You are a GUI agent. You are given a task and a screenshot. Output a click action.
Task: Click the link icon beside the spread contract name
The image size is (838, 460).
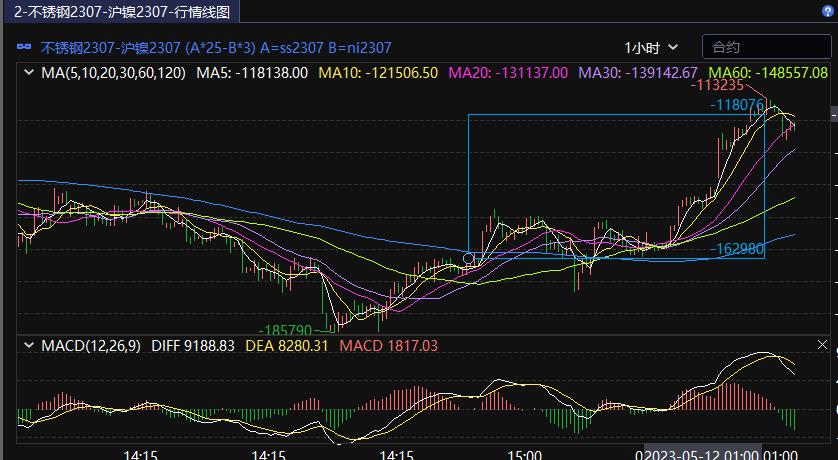pos(24,47)
